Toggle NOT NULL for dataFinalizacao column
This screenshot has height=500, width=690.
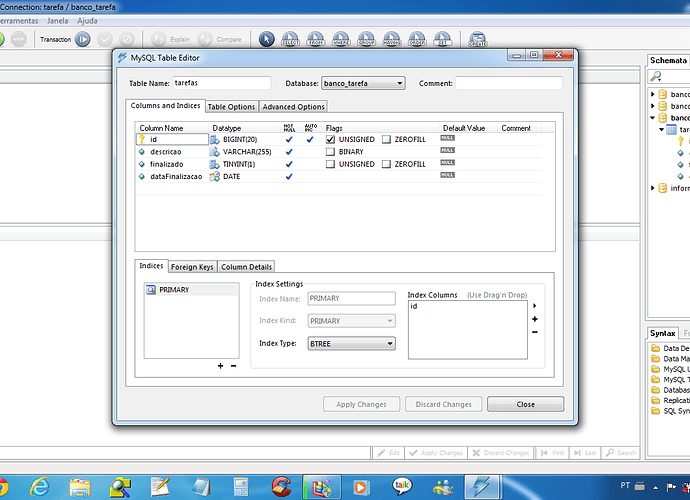tap(289, 176)
